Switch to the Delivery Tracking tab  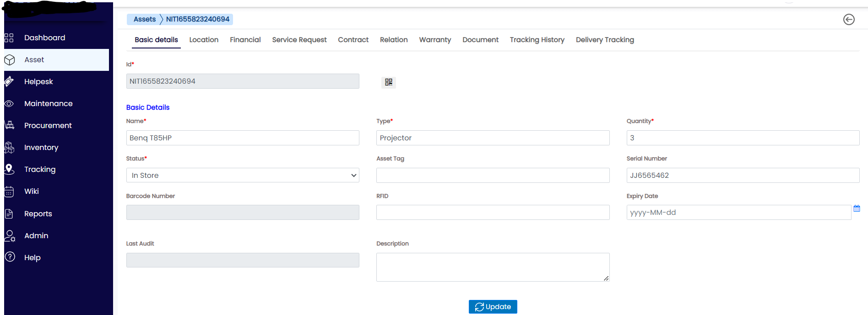605,40
